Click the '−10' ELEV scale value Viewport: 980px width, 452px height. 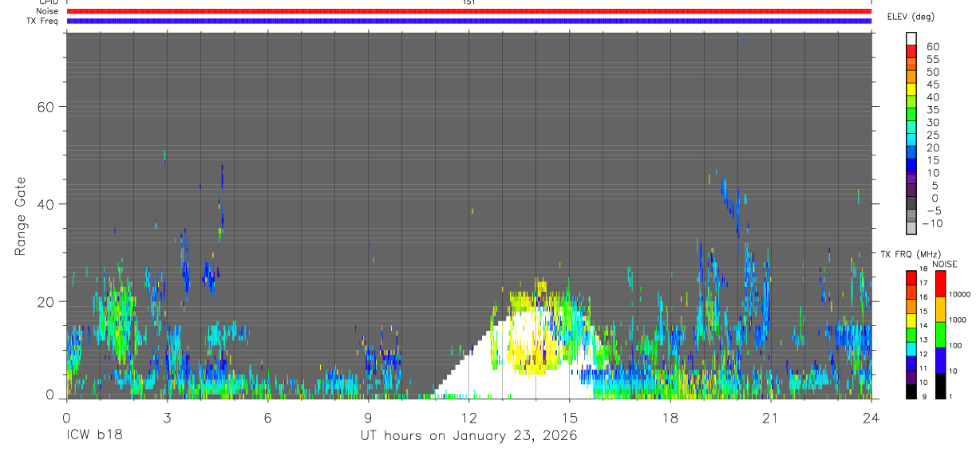tap(932, 224)
